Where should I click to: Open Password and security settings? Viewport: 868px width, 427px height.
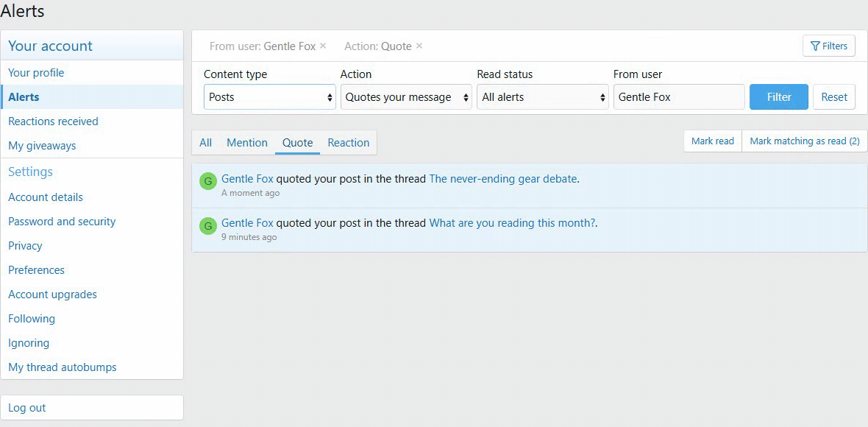click(92, 222)
